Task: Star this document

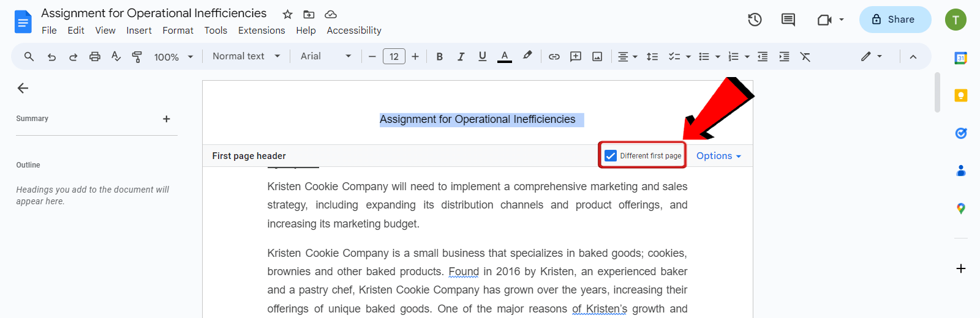Action: click(x=287, y=14)
